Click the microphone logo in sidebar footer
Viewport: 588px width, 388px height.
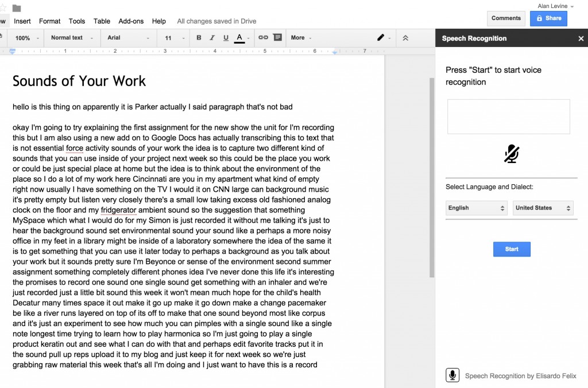coord(452,375)
